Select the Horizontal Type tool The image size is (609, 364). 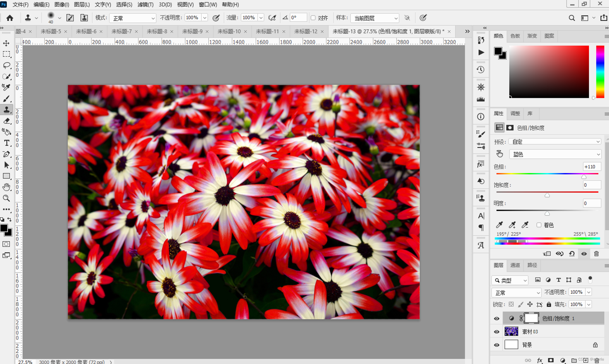click(x=6, y=143)
